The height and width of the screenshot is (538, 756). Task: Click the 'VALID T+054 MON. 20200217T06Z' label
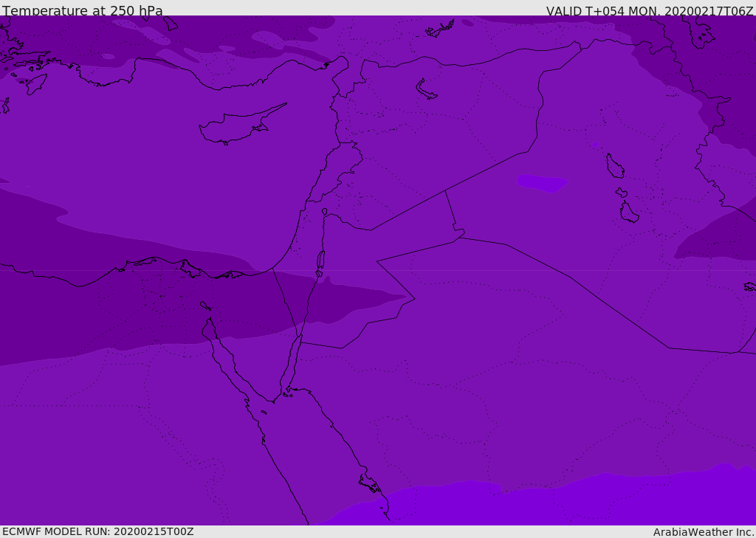650,10
